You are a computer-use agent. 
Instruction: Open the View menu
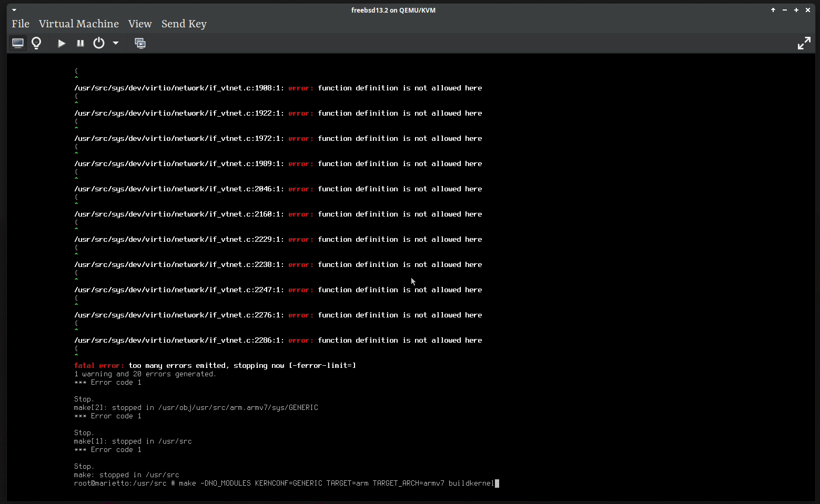click(140, 24)
